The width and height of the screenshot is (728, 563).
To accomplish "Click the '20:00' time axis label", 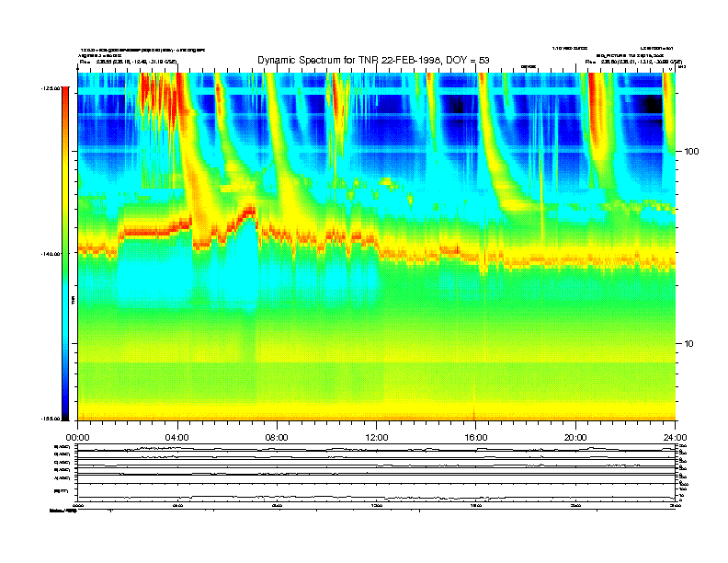I will click(575, 438).
